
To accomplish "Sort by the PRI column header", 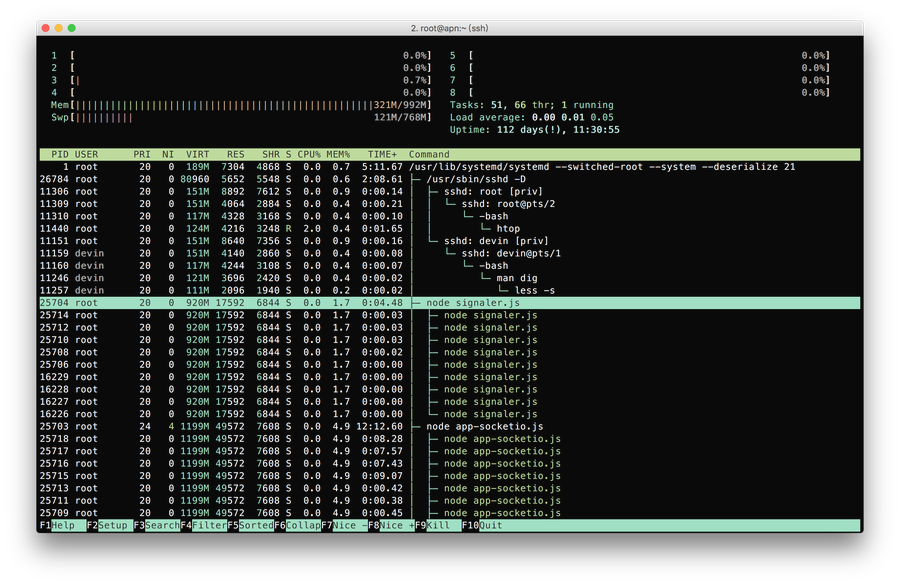I will 142,154.
